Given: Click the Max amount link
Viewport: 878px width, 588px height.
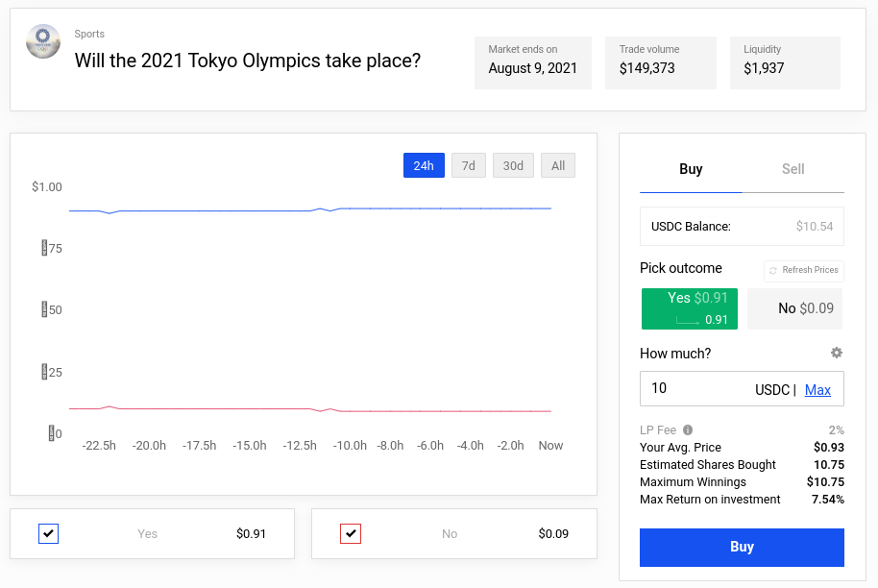Looking at the screenshot, I should pos(817,389).
